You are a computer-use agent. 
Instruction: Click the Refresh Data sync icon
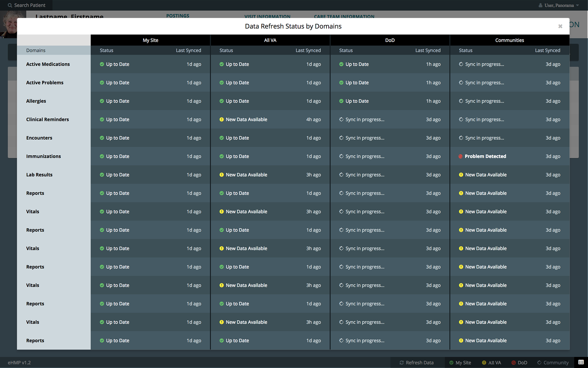coord(401,363)
